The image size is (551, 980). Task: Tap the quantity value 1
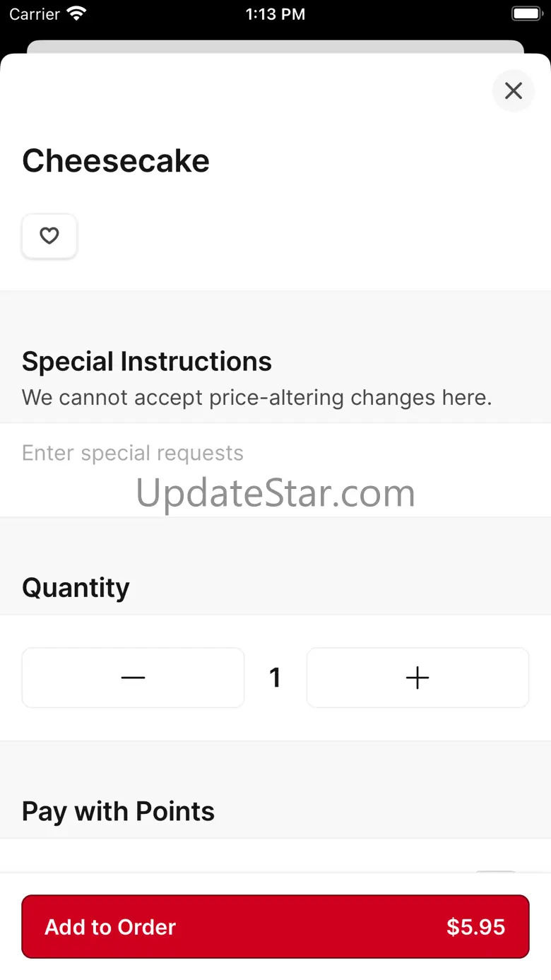pos(275,678)
